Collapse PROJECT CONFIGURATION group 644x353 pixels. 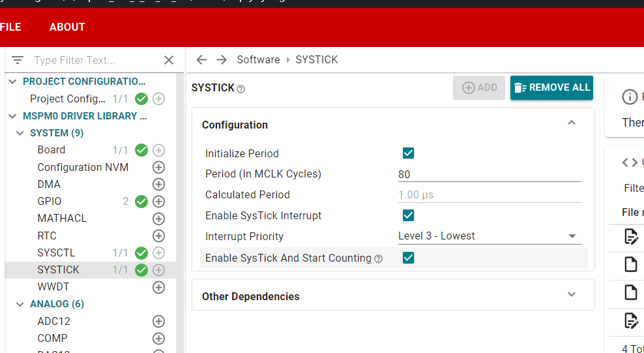[13, 82]
